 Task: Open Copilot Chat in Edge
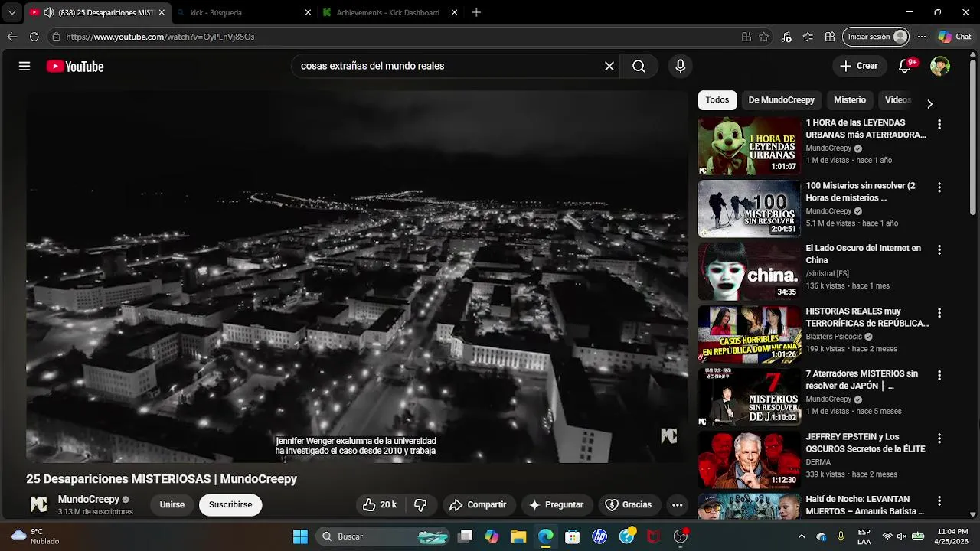point(955,36)
